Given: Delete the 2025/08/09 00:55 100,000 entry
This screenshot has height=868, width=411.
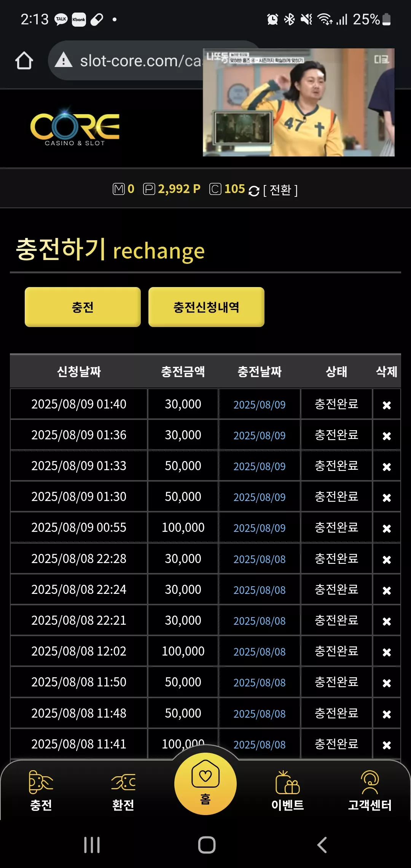Looking at the screenshot, I should click(387, 528).
